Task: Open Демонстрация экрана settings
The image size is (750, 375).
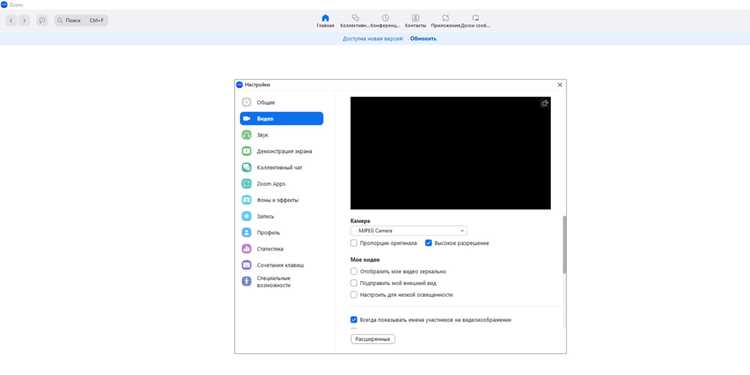Action: [281, 151]
